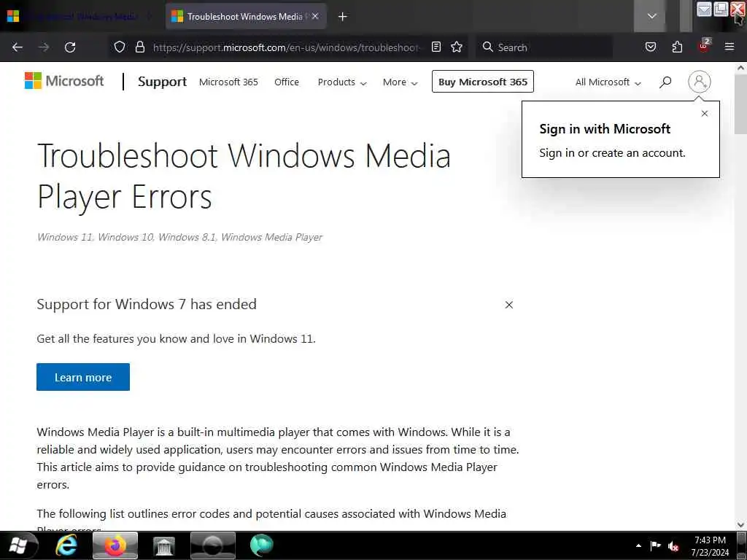Expand the list all tabs dropdown

pyautogui.click(x=651, y=16)
